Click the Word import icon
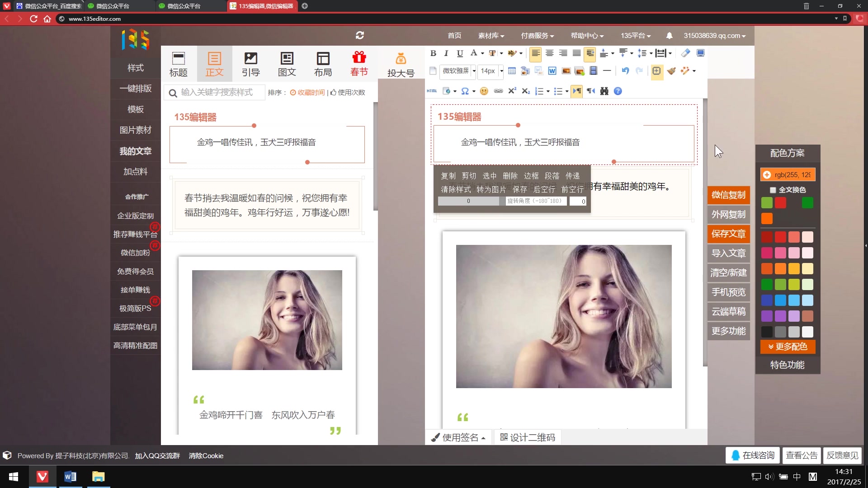This screenshot has width=868, height=488. tap(552, 71)
